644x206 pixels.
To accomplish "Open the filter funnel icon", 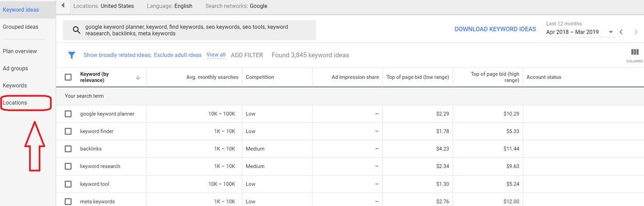I will coord(72,55).
